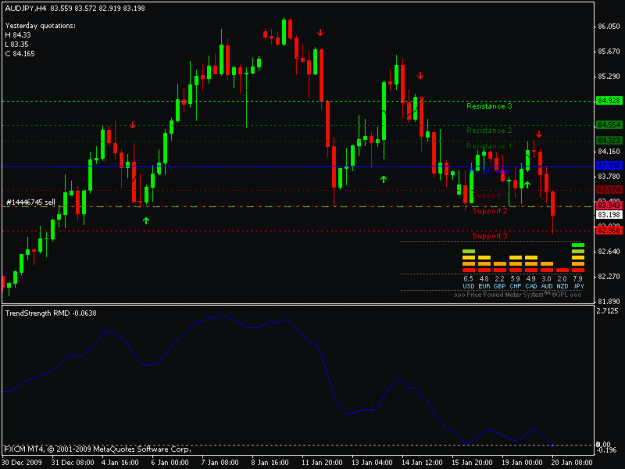Click the NZD label in currency meter
Viewport: 625px width, 469px height.
[x=562, y=286]
